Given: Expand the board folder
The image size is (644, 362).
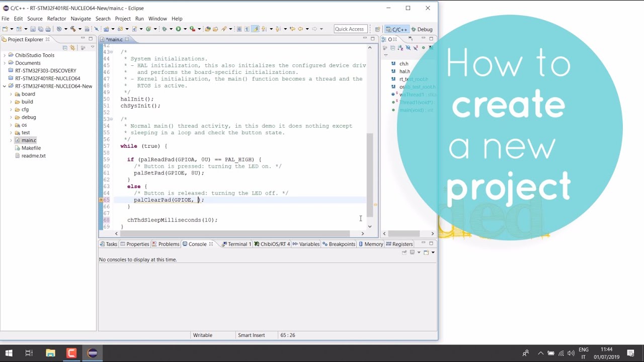Looking at the screenshot, I should pos(11,94).
